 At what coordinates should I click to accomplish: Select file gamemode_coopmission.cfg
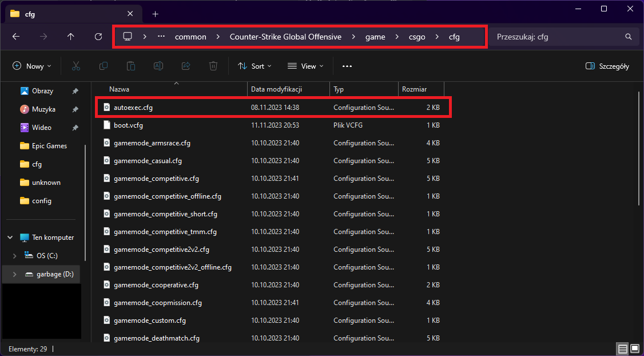(x=158, y=303)
